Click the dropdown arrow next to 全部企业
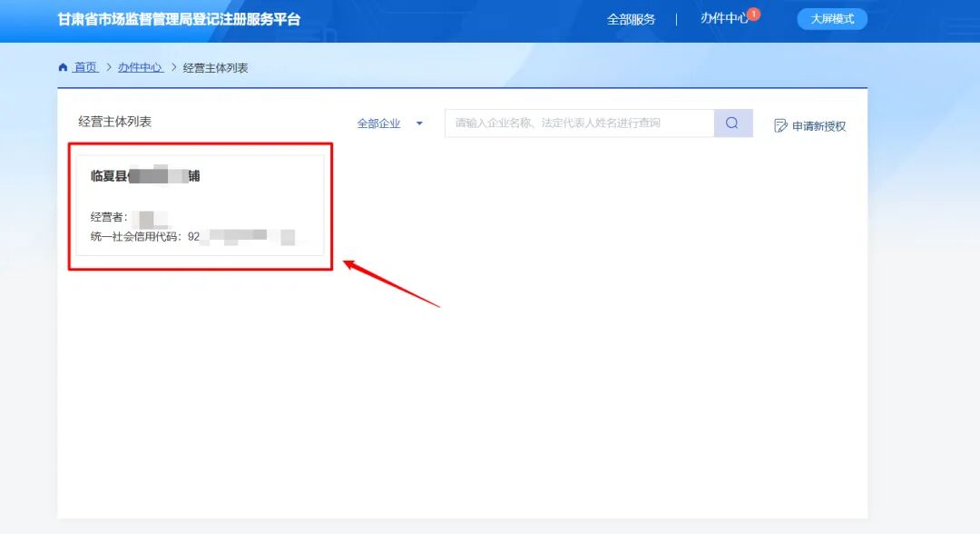This screenshot has width=980, height=534. click(419, 123)
